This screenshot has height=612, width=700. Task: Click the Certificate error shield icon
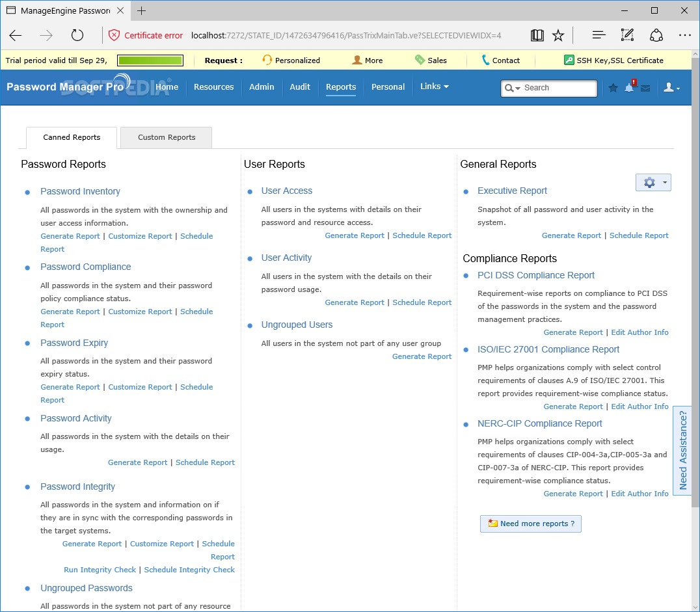pyautogui.click(x=114, y=35)
